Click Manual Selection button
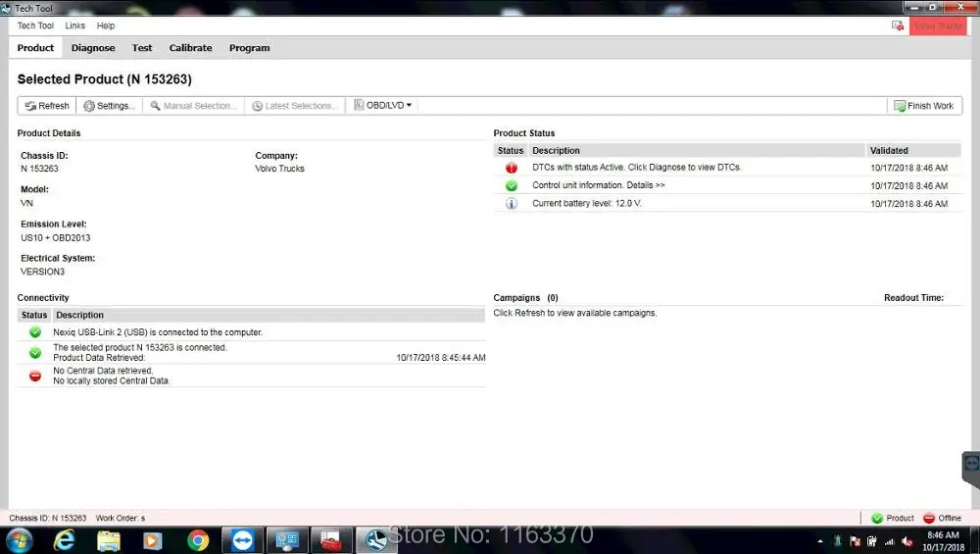980x554 pixels. click(193, 106)
